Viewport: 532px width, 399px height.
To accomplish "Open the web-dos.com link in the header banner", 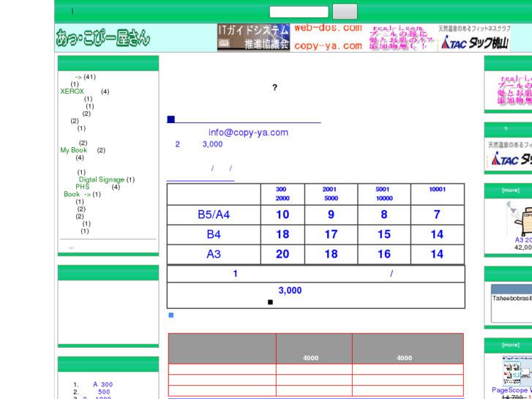I will point(328,28).
